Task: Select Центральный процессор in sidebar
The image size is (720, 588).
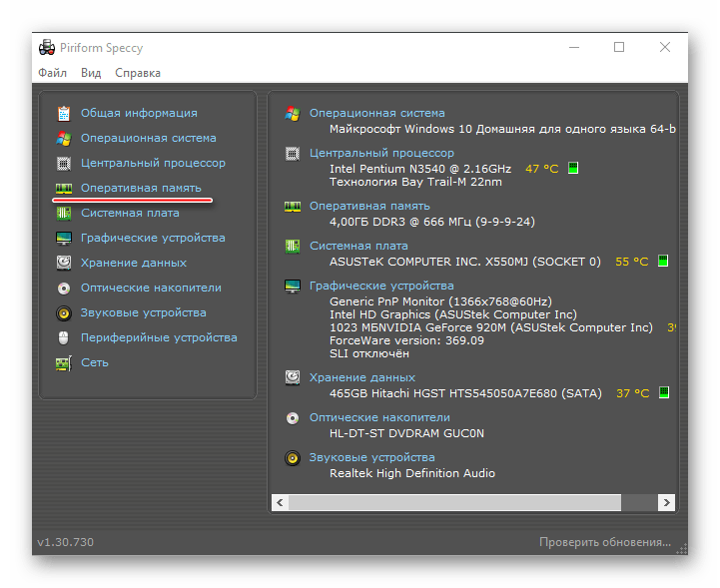Action: tap(153, 163)
